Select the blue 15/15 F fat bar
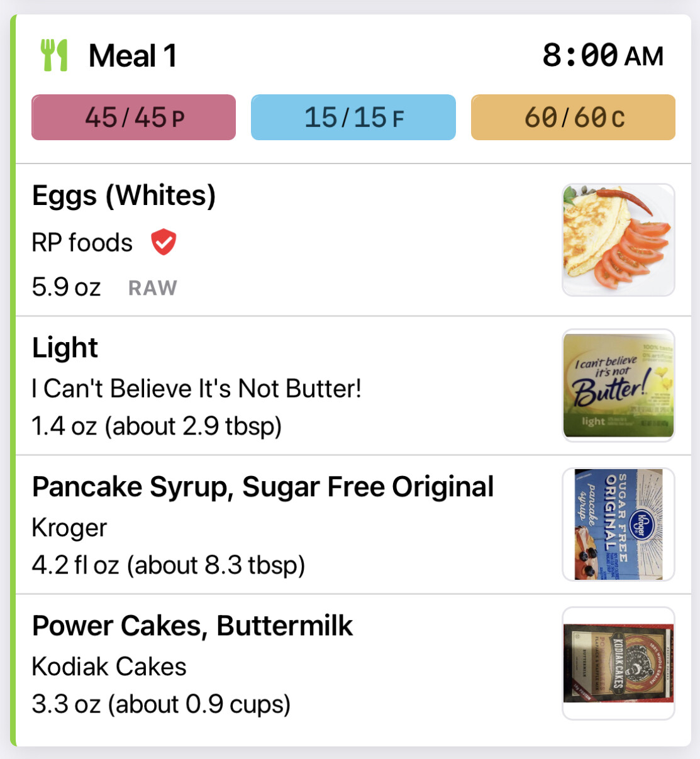 tap(353, 118)
